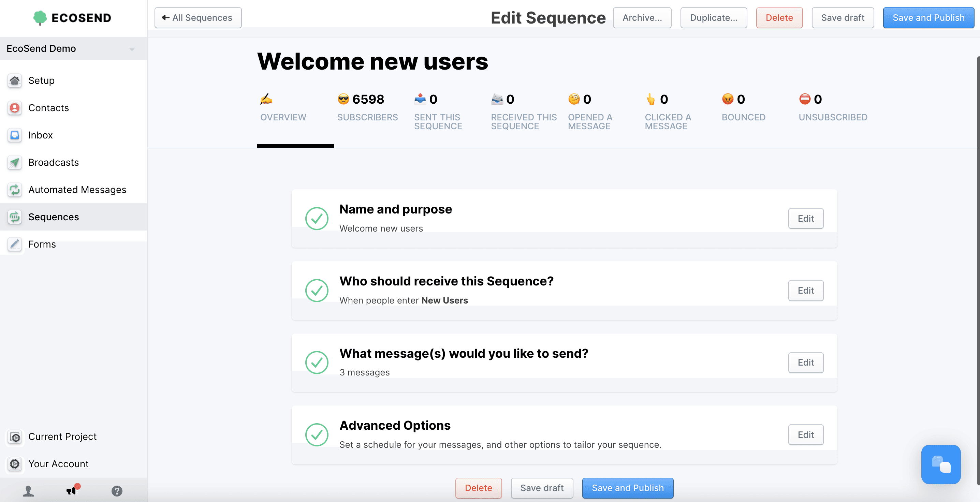Go back to All Sequences
Screen dimensions: 980x502
(198, 18)
